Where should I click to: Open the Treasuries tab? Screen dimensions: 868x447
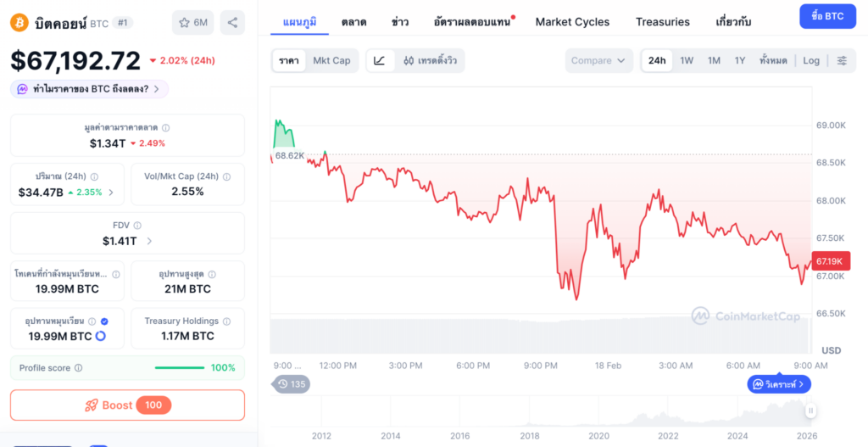tap(663, 21)
